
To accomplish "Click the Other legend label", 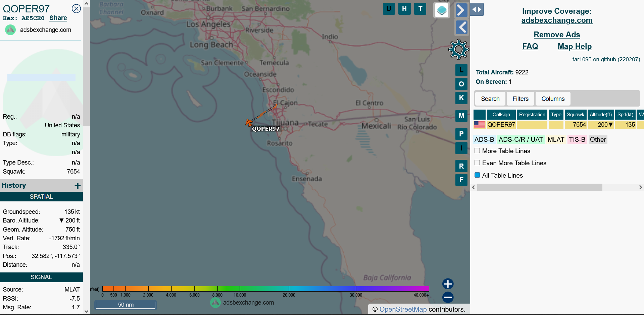I will pyautogui.click(x=598, y=140).
